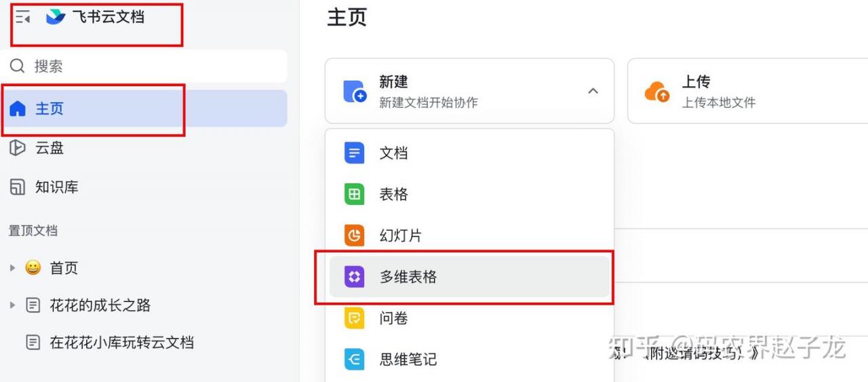Viewport: 868px width, 382px height.
Task: Open 主页 in the sidebar
Action: pyautogui.click(x=144, y=109)
